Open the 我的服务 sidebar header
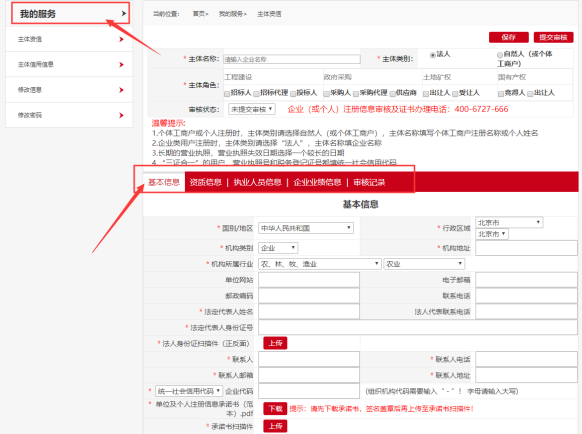The width and height of the screenshot is (582, 434). pyautogui.click(x=71, y=13)
